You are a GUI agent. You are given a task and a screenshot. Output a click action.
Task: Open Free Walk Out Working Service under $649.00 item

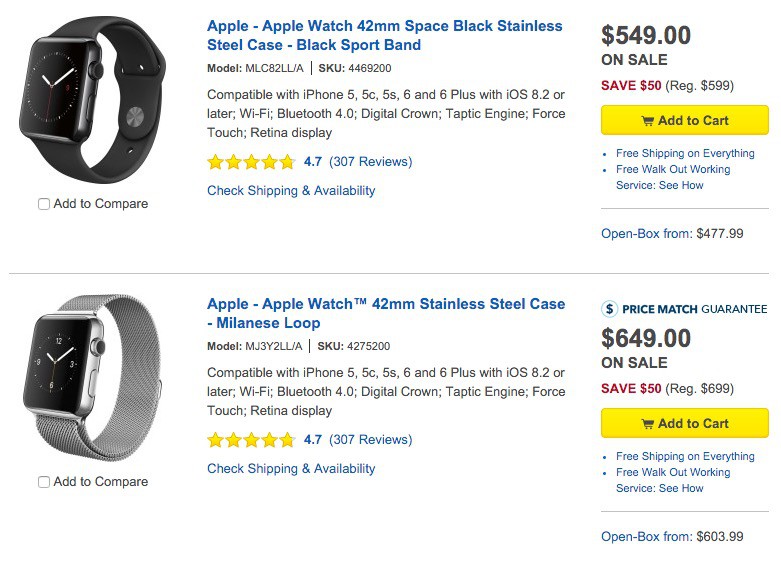(x=673, y=473)
